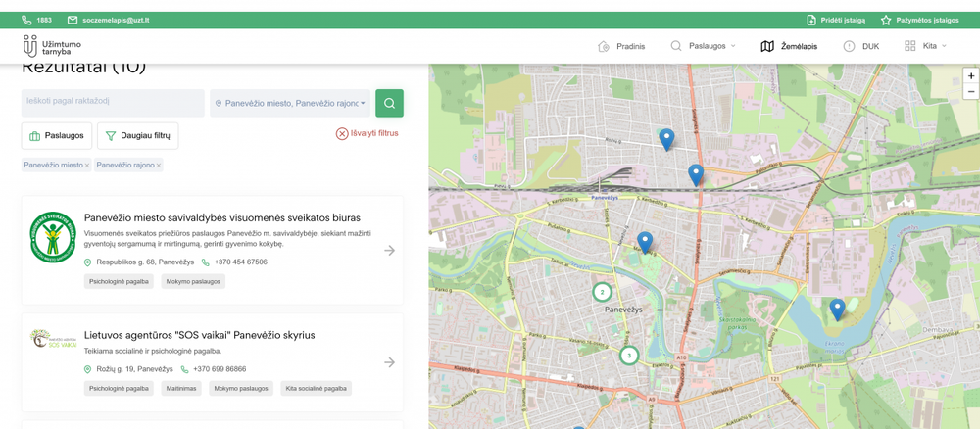Click location pin beside Respublikos g. 68
The height and width of the screenshot is (429, 980).
coord(87,262)
